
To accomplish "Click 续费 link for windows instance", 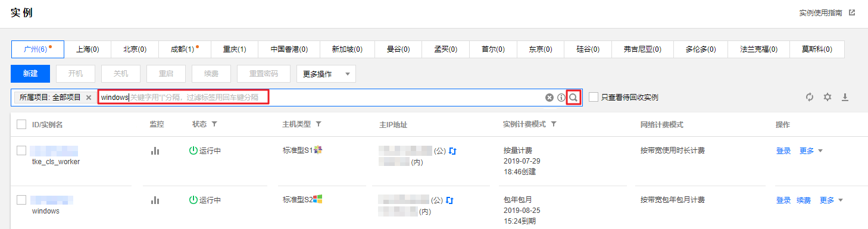I will tap(804, 200).
